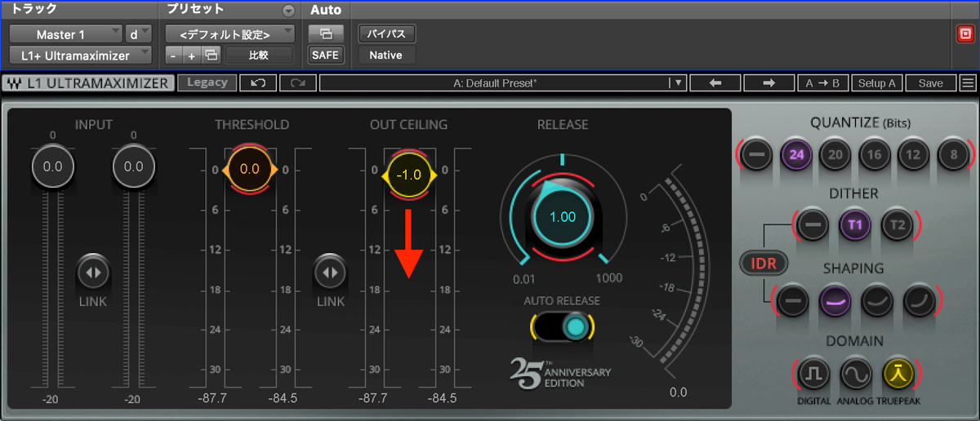Load previous preset with left arrow
This screenshot has width=980, height=421.
[716, 82]
